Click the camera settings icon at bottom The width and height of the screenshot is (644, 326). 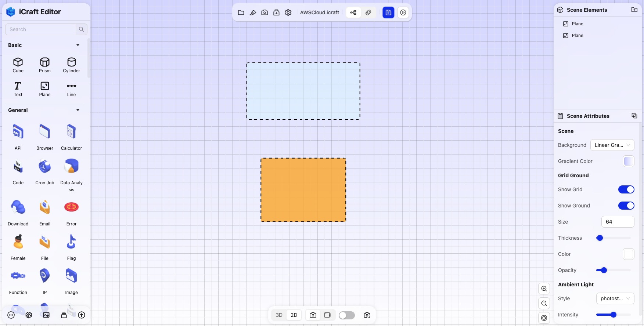pyautogui.click(x=367, y=315)
